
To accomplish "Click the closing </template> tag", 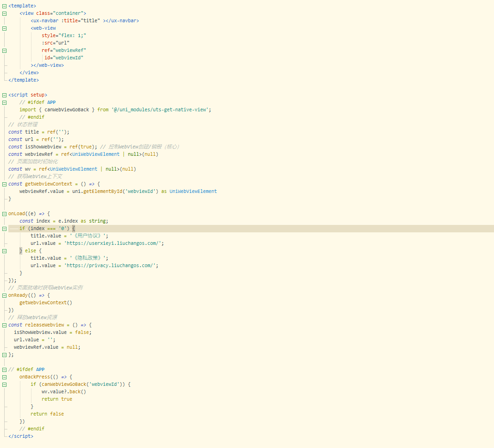I will tap(24, 80).
